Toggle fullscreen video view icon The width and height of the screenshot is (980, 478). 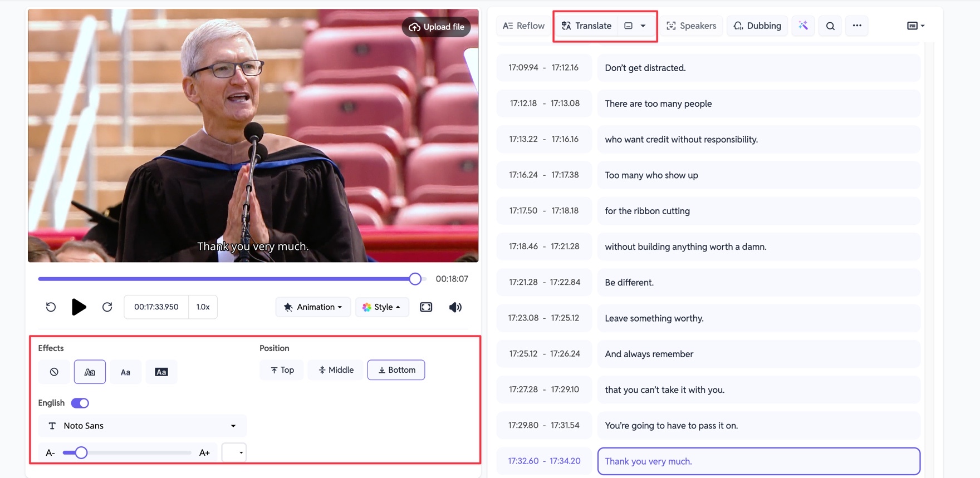pos(426,307)
